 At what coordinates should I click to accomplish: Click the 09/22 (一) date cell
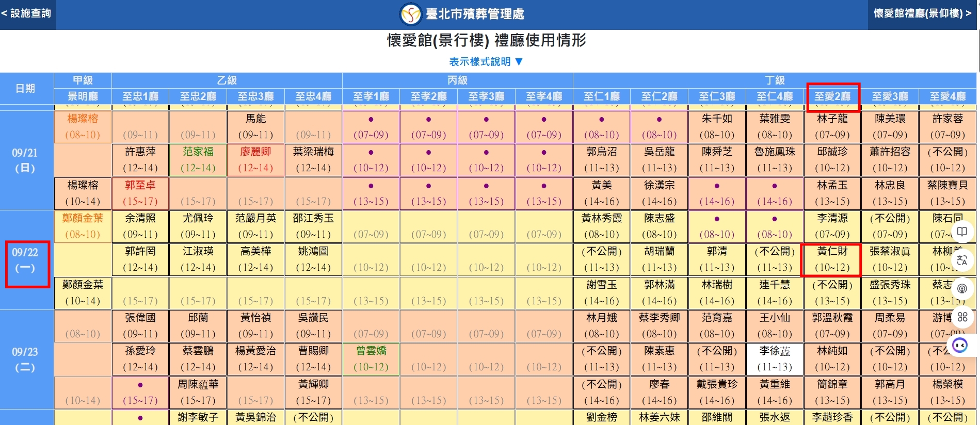point(25,260)
